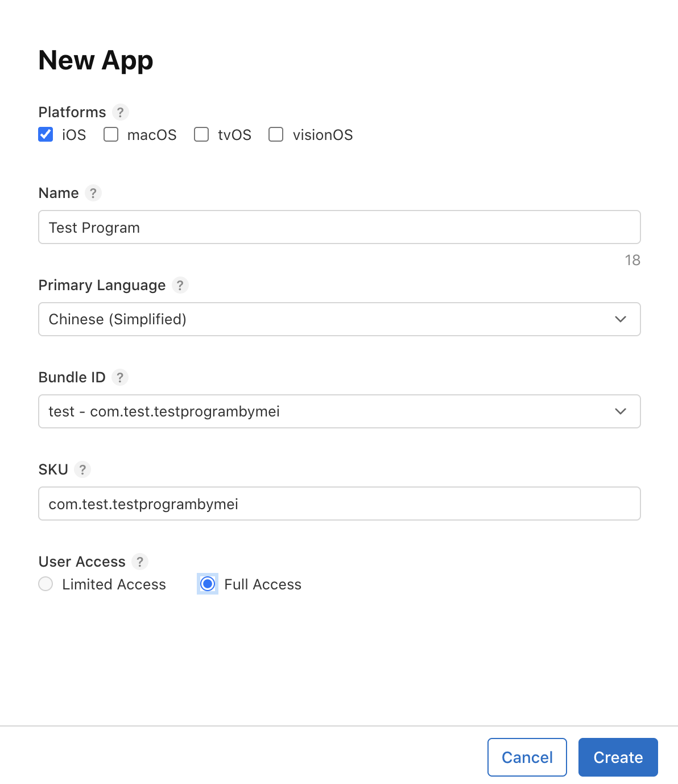Click inside the SKU text field
This screenshot has height=784, width=678.
pos(339,504)
